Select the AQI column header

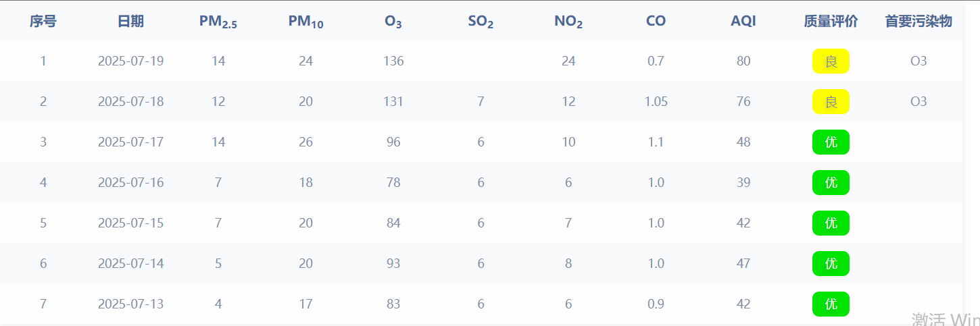743,22
